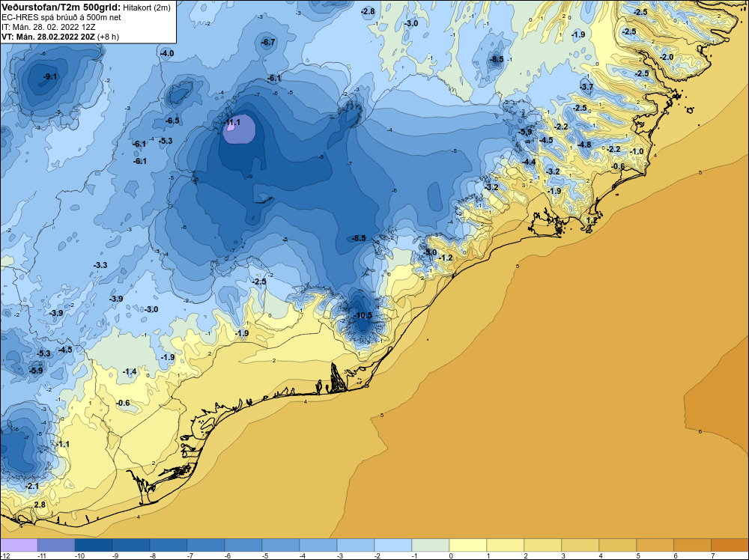Select the dark blue swatch between -10 and -9
Image resolution: width=749 pixels, height=560 pixels.
(x=94, y=545)
